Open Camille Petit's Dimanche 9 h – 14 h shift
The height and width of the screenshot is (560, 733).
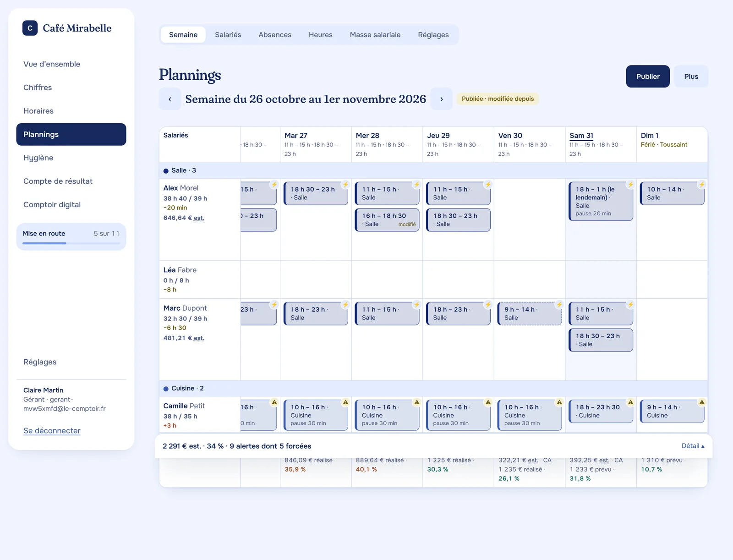tap(672, 412)
